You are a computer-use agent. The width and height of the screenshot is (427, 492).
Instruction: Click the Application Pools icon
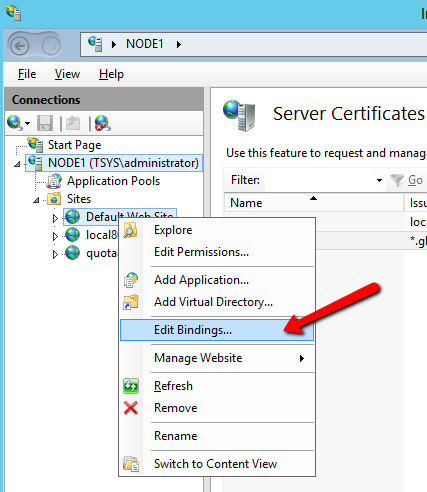pos(54,181)
